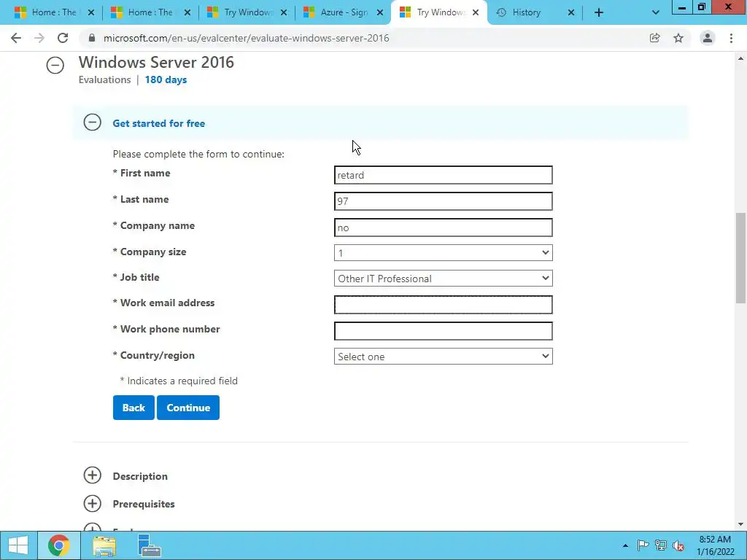Click the page vertical scrollbar thumb

pyautogui.click(x=740, y=257)
